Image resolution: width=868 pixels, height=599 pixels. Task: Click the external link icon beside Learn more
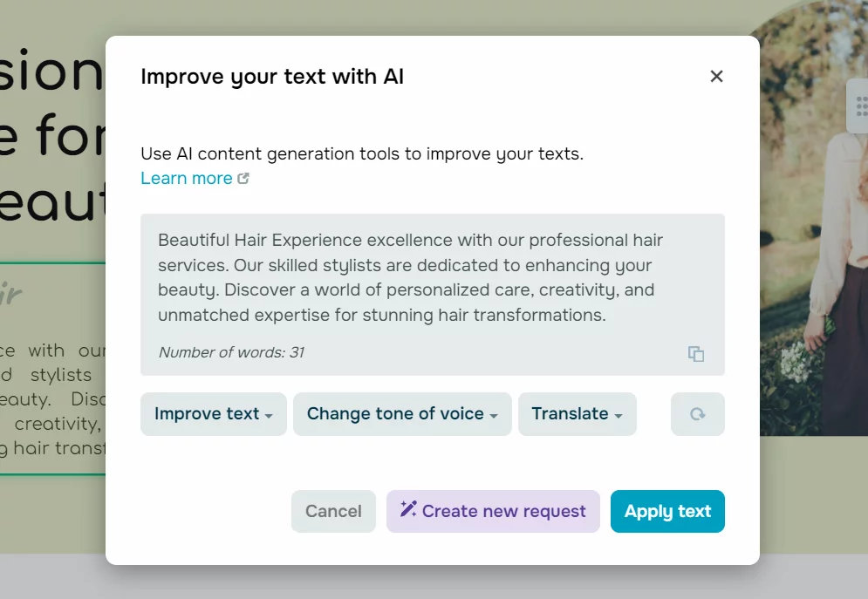click(x=243, y=179)
